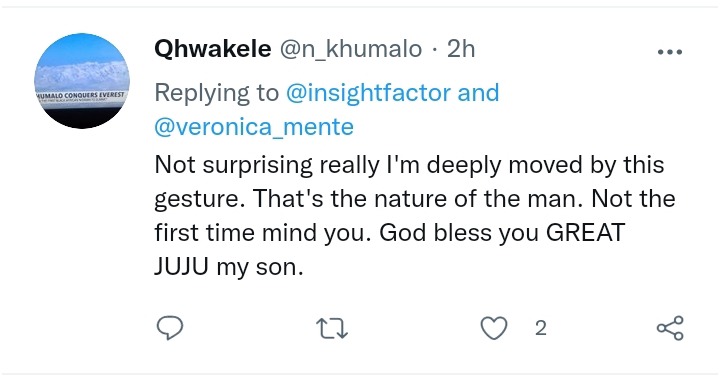Open the @veronica_mente mention link
Screen dimensions: 720x381
point(254,127)
